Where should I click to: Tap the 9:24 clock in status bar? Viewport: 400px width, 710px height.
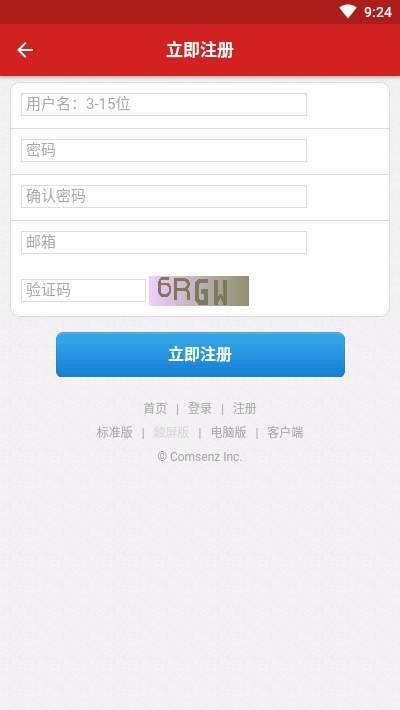pyautogui.click(x=377, y=12)
